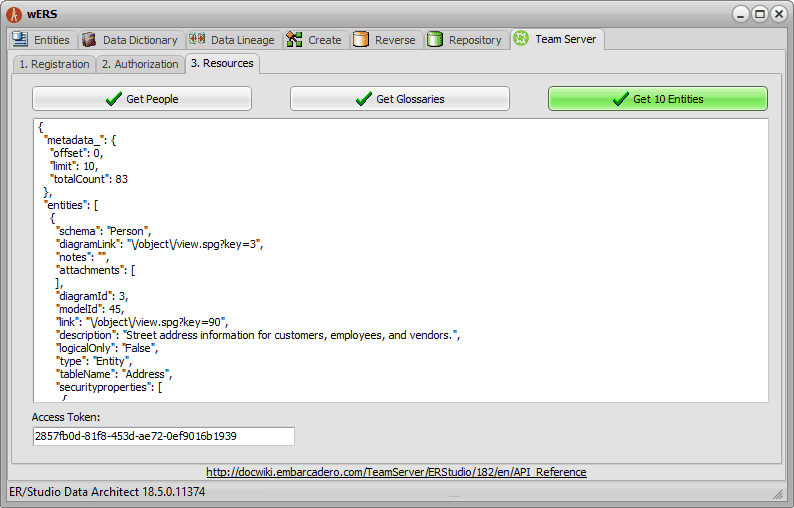Image resolution: width=794 pixels, height=508 pixels.
Task: Click the Access Token label
Action: (66, 417)
